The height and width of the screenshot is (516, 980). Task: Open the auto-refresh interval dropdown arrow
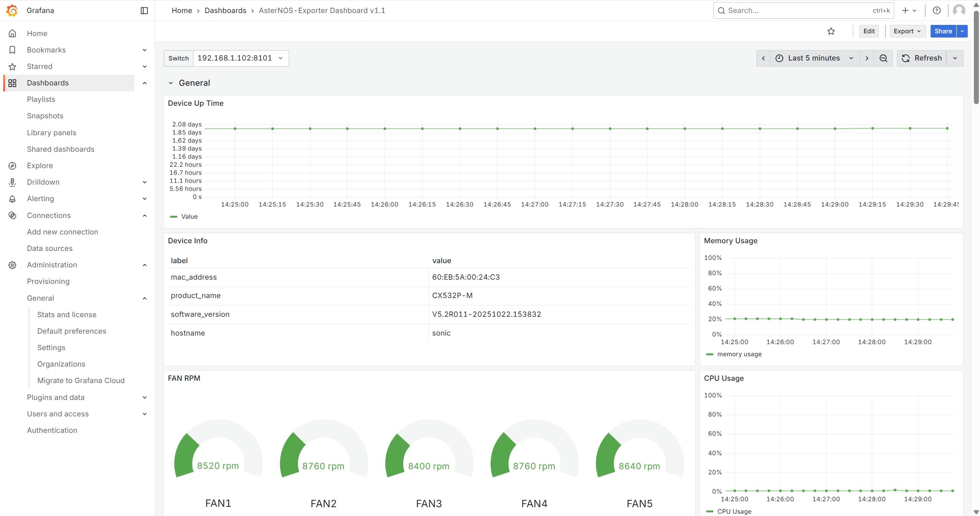955,58
